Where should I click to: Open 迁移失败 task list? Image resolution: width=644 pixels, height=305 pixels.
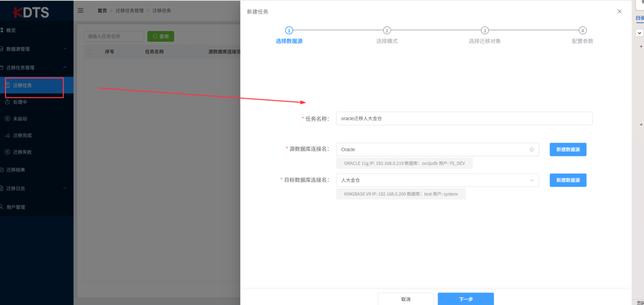point(37,152)
